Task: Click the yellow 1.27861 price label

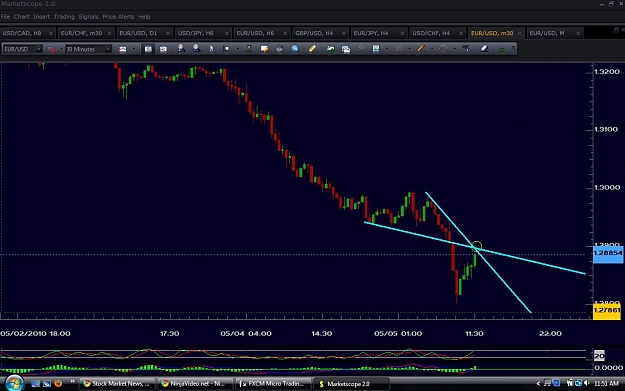Action: 607,311
